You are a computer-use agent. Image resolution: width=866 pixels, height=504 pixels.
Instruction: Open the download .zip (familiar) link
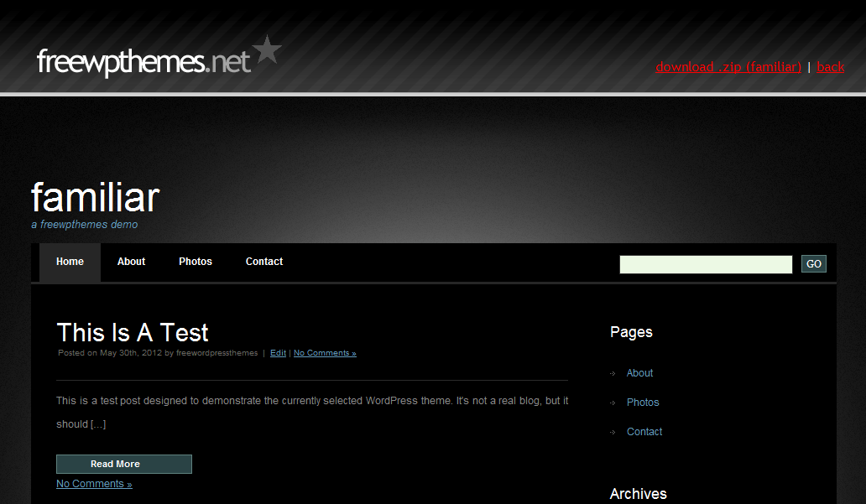728,67
